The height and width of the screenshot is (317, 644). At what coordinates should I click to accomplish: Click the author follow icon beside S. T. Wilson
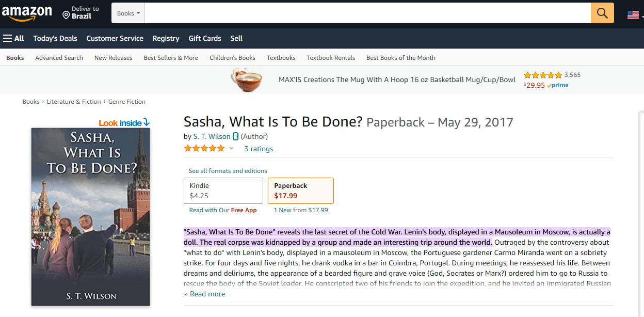(236, 137)
